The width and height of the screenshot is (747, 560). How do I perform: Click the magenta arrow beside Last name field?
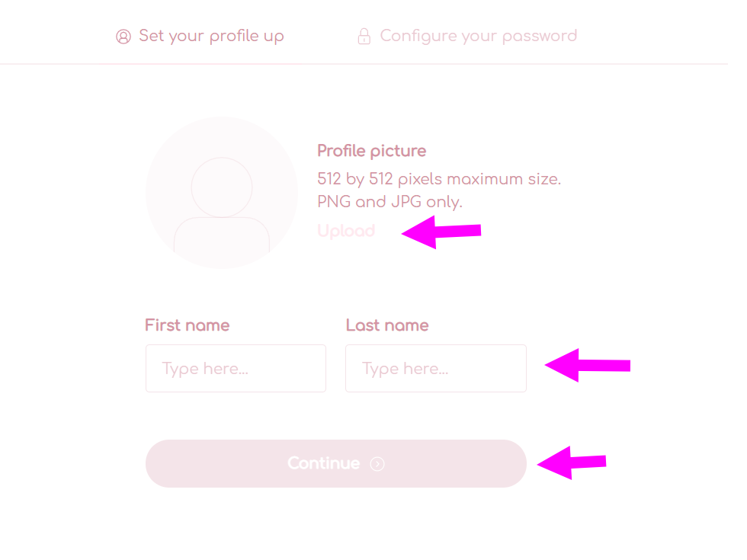[x=588, y=365]
